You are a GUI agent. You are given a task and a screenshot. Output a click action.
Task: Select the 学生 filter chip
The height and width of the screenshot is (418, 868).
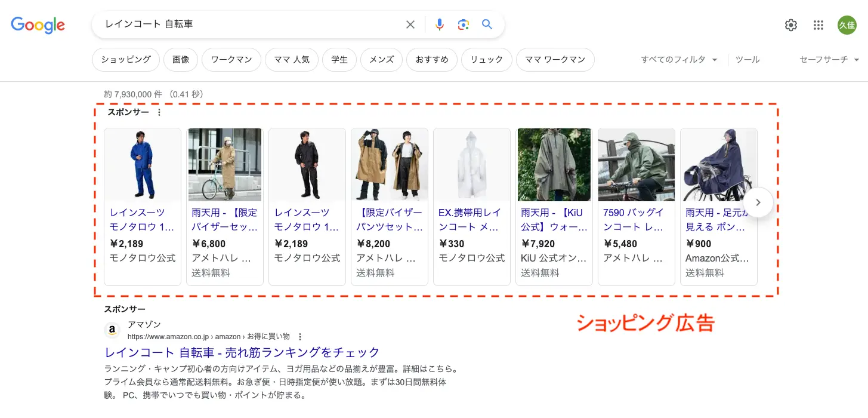[x=339, y=60]
